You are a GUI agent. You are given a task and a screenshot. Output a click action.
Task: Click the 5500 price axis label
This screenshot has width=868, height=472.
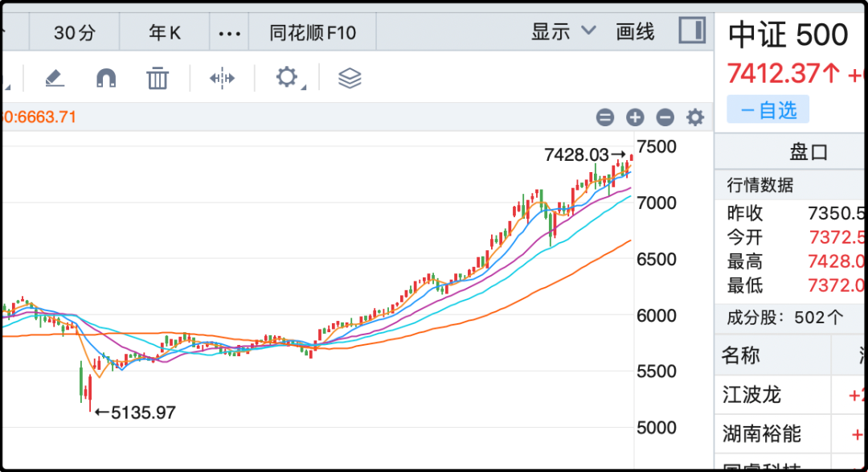coord(657,371)
